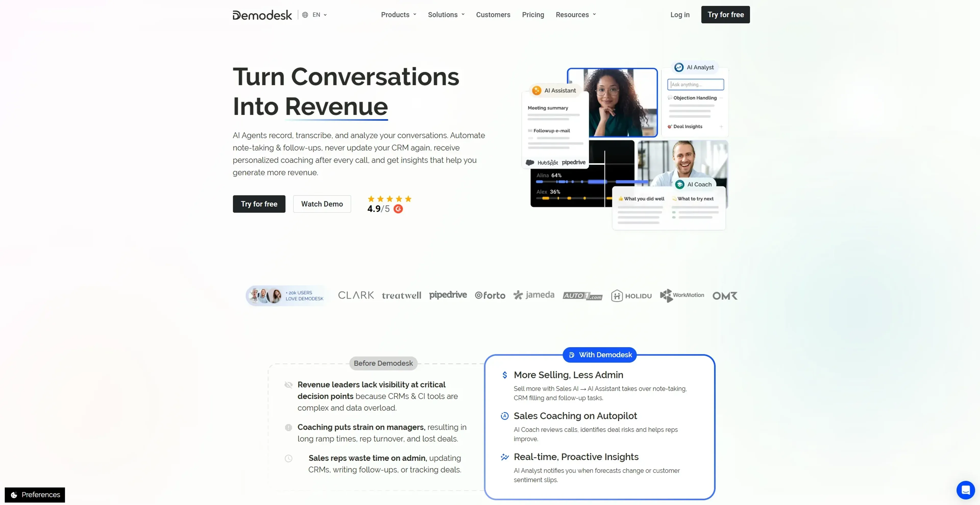
Task: Click the five-star rating row
Action: point(389,199)
